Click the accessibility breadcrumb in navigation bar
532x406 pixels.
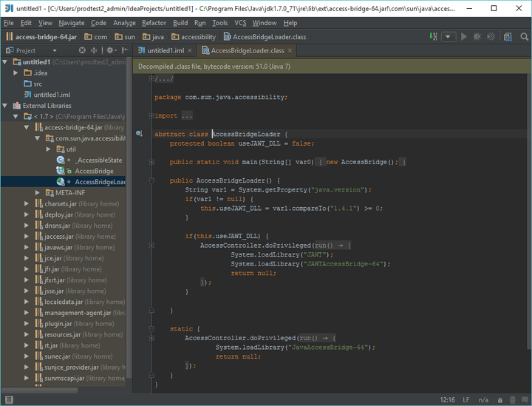(198, 36)
